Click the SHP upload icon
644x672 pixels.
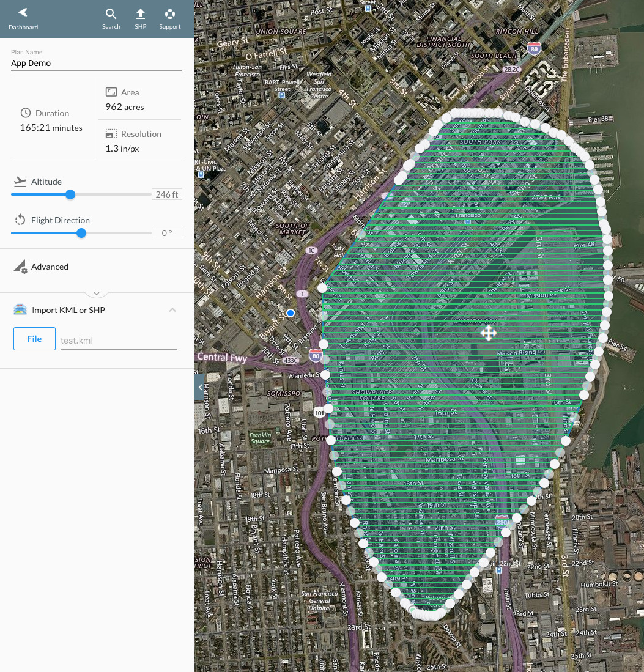click(140, 13)
